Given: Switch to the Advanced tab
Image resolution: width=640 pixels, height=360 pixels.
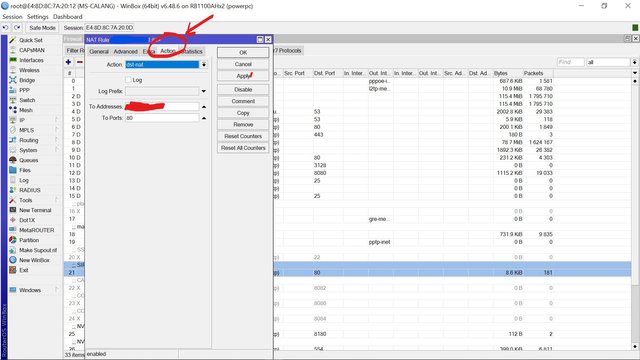Looking at the screenshot, I should pyautogui.click(x=125, y=51).
